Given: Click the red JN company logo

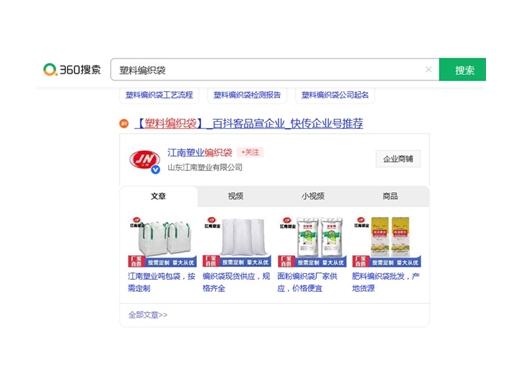Looking at the screenshot, I should point(144,160).
